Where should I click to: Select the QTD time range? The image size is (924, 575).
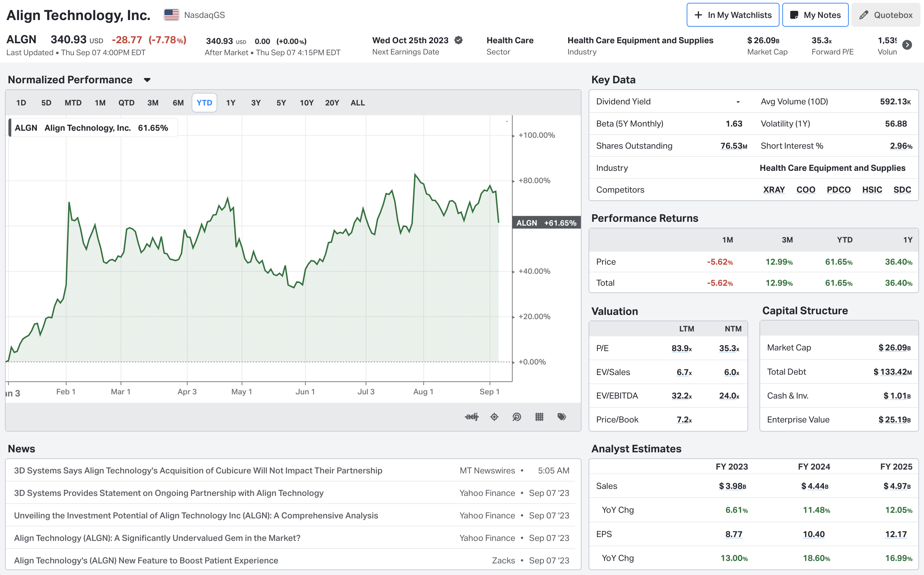pos(126,103)
